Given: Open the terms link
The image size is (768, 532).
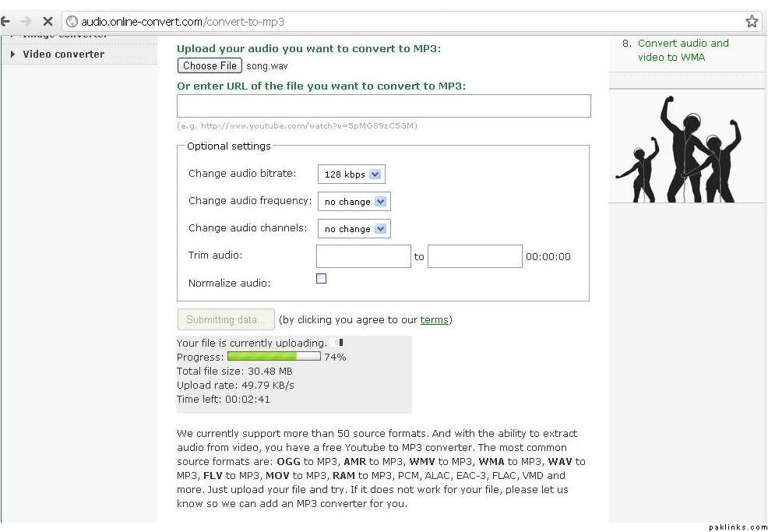Looking at the screenshot, I should click(434, 319).
